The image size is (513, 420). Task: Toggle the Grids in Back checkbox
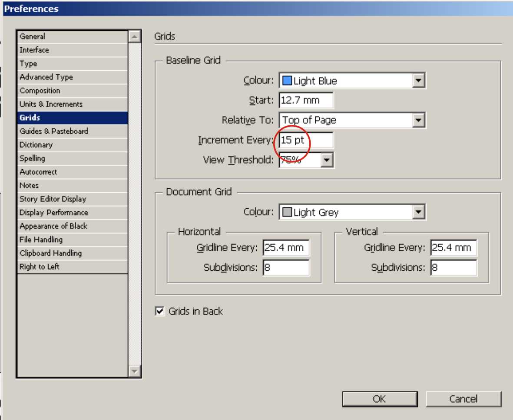(x=160, y=311)
